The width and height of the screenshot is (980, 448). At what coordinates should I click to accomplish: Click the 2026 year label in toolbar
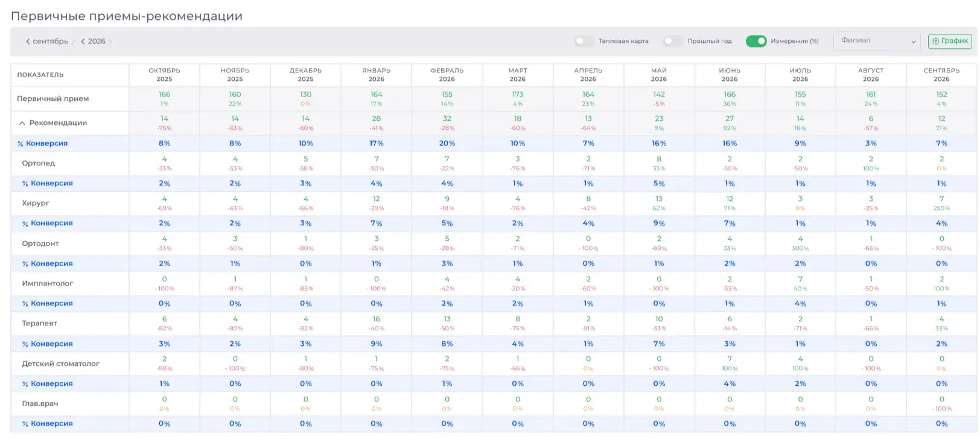pyautogui.click(x=97, y=42)
